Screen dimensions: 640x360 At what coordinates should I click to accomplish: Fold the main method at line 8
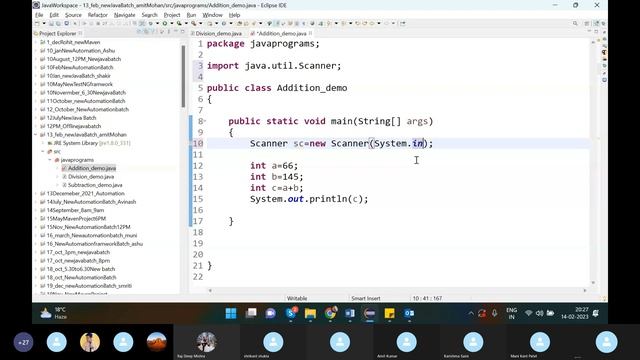pyautogui.click(x=205, y=121)
